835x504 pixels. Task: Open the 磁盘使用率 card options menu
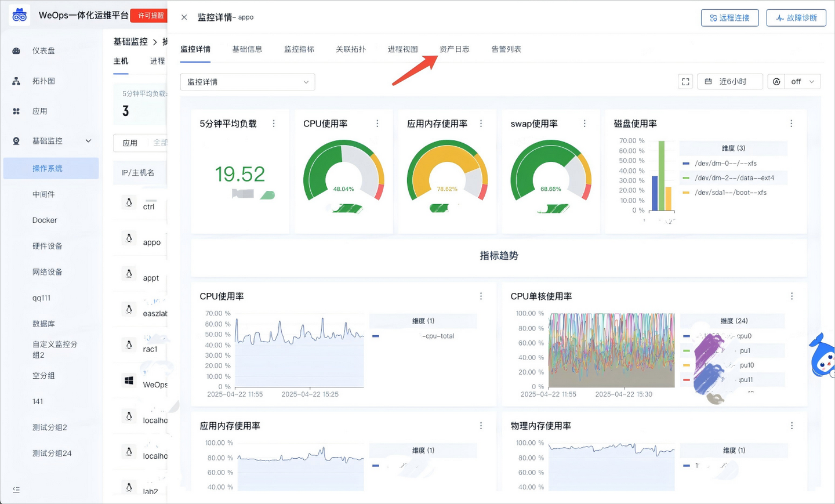[791, 123]
